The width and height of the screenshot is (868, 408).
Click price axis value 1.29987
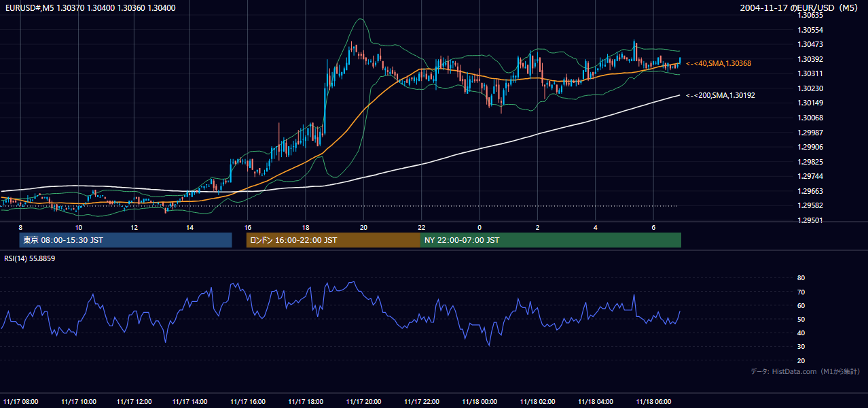810,133
